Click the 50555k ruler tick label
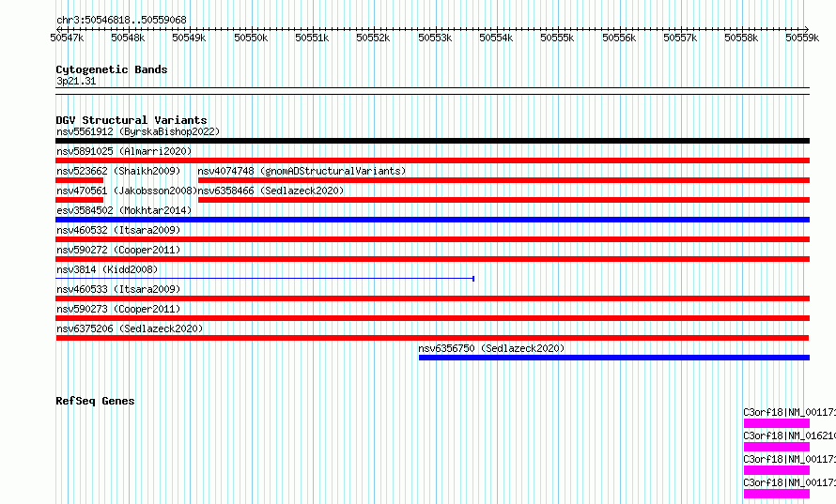Viewport: 836px width, 504px height. tap(557, 38)
